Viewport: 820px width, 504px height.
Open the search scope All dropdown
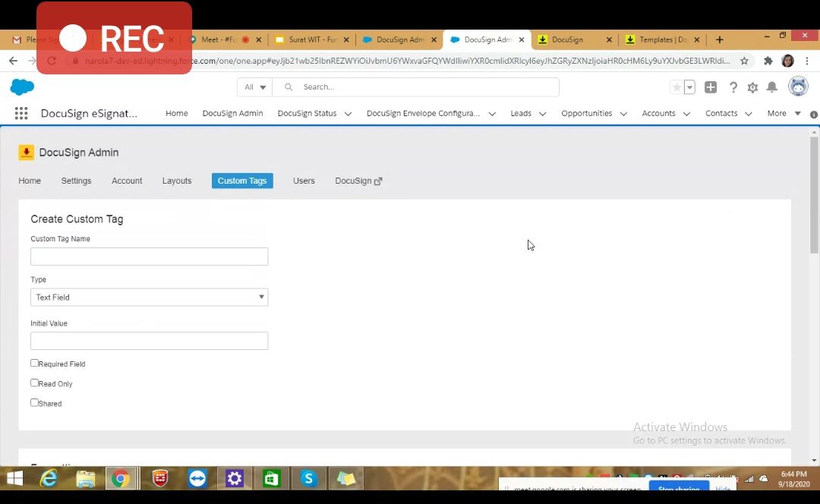pyautogui.click(x=254, y=87)
